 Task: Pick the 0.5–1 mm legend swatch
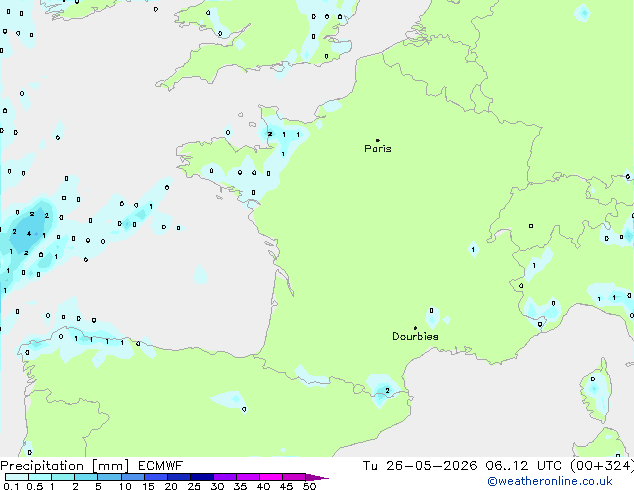pos(40,477)
